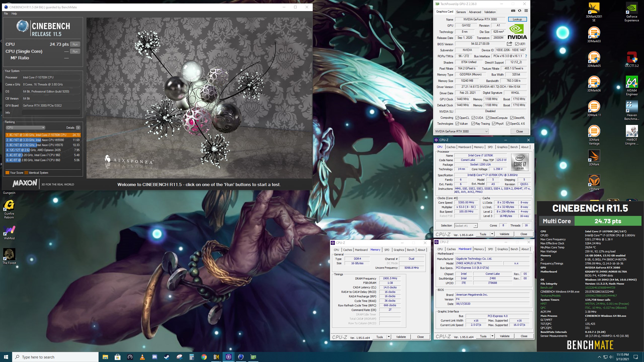Screen dimensions: 644x362
Task: Click GPU-Z BIOS share/export icon
Action: 509,44
